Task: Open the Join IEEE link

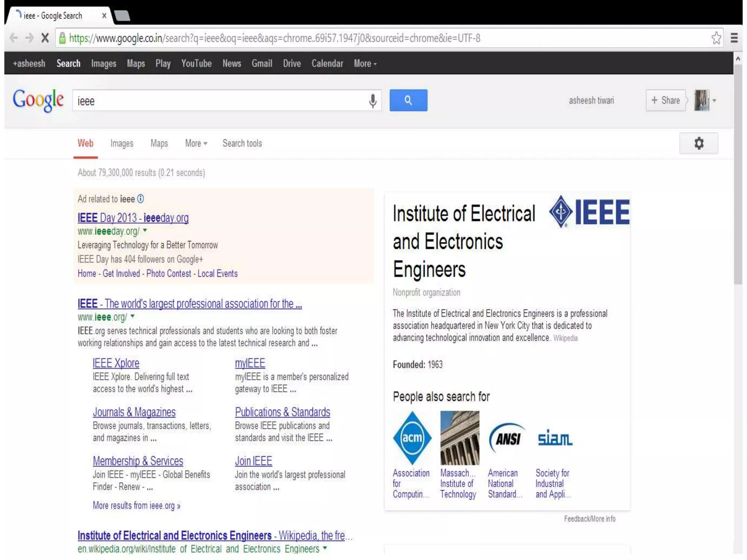Action: (253, 461)
